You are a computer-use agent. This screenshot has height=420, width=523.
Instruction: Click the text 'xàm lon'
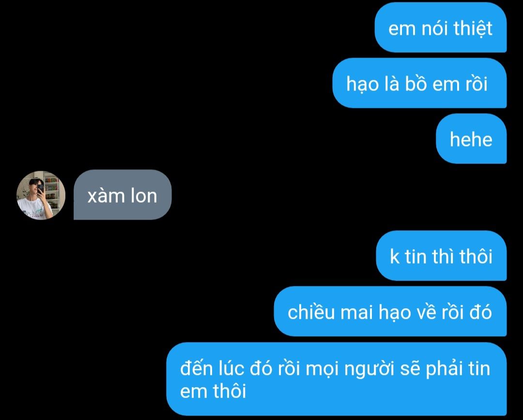[122, 195]
